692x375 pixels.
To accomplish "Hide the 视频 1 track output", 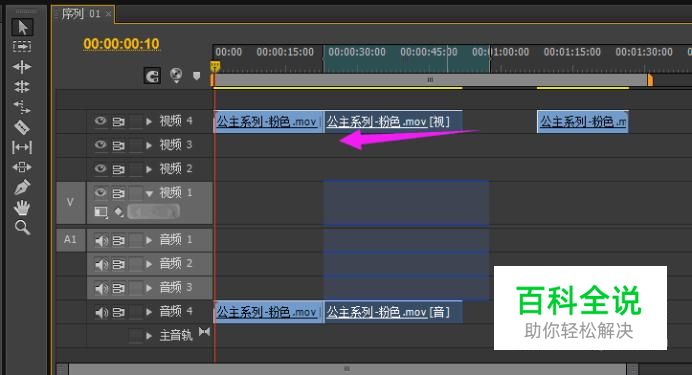I will (x=101, y=193).
